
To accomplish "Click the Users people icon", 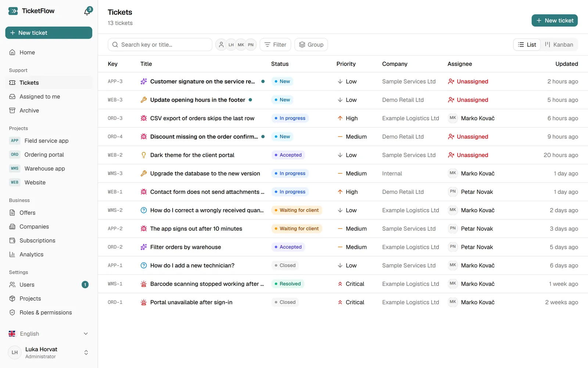I will pyautogui.click(x=12, y=285).
